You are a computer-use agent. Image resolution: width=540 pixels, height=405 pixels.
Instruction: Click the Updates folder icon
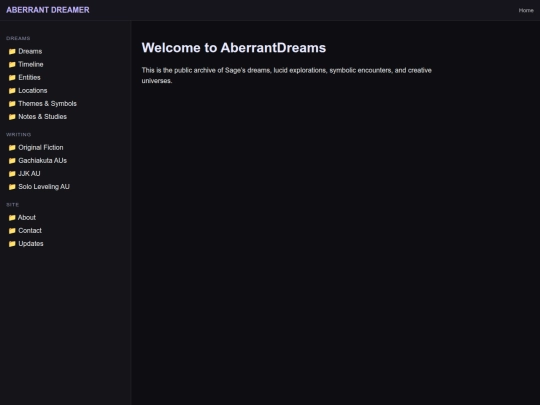(x=12, y=244)
